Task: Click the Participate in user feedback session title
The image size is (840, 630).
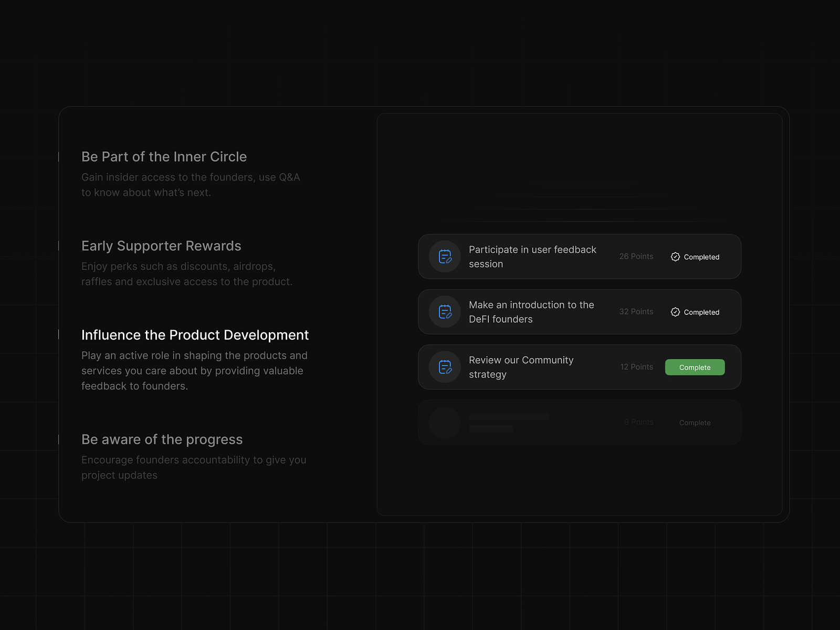Action: (x=532, y=257)
